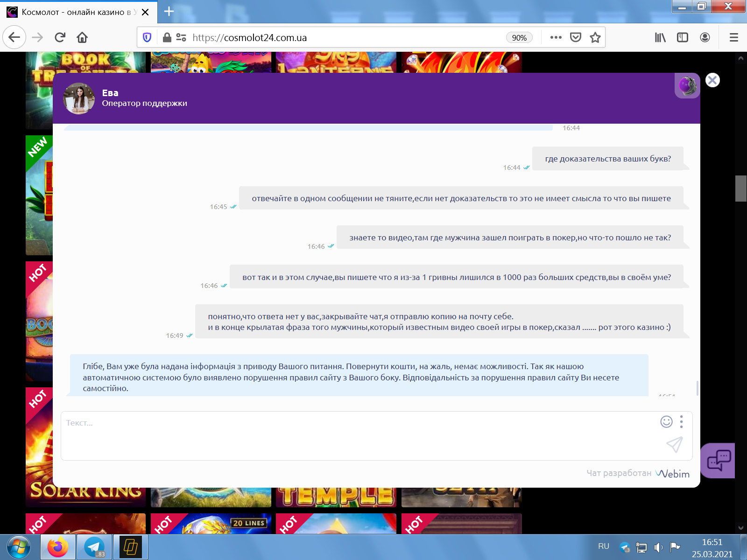Select the Космолот онлайн казино tab
747x560 pixels.
(x=78, y=12)
